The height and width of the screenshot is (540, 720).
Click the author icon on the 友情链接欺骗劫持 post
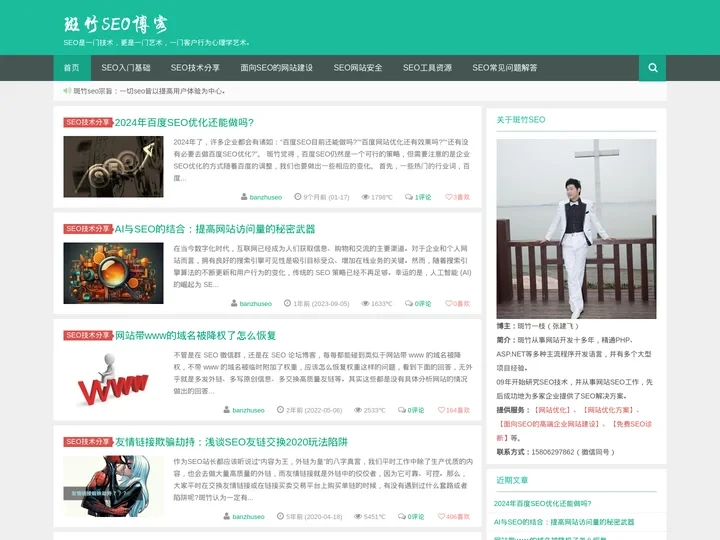226,517
